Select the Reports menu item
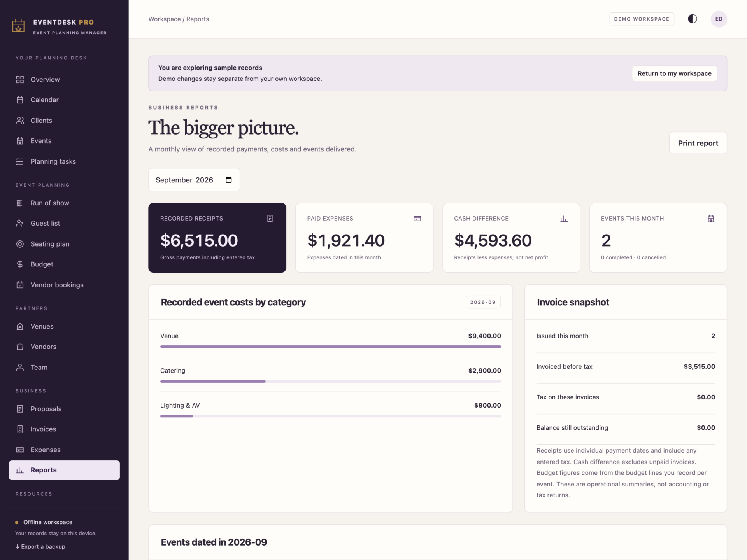The height and width of the screenshot is (560, 747). [64, 470]
